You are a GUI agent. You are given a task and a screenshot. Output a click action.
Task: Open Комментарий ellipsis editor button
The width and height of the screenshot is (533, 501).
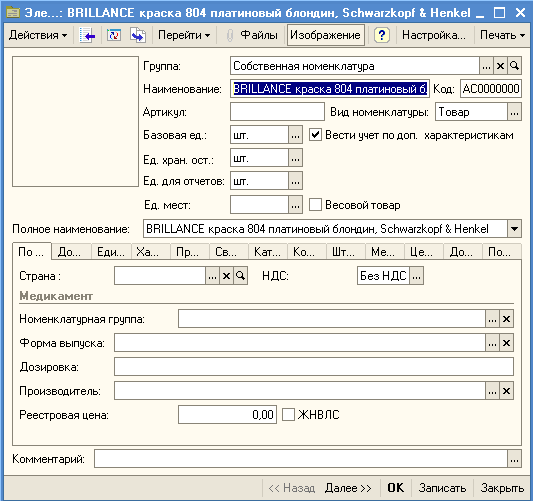(514, 459)
